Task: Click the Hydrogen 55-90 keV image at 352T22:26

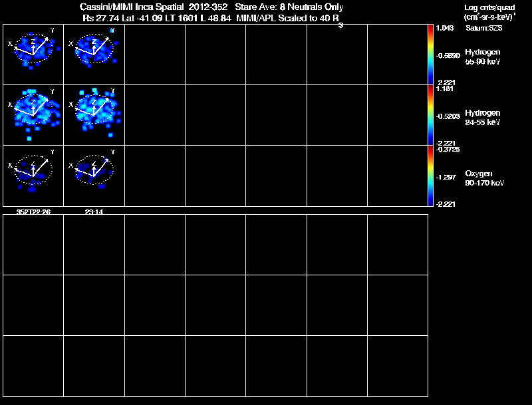Action: click(x=33, y=55)
